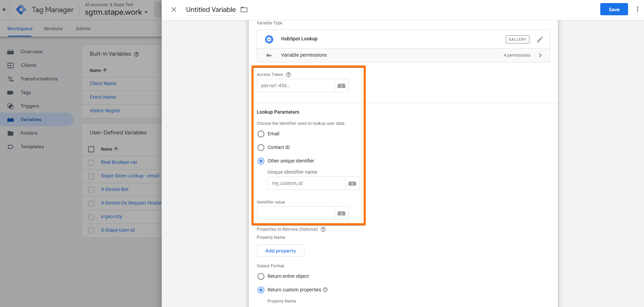Click the Add property button

(x=281, y=251)
